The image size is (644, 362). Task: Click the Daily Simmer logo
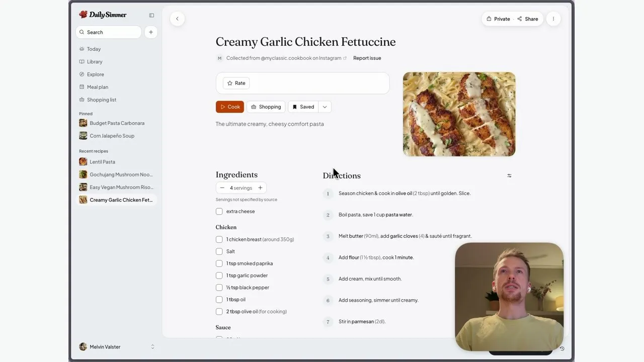103,15
